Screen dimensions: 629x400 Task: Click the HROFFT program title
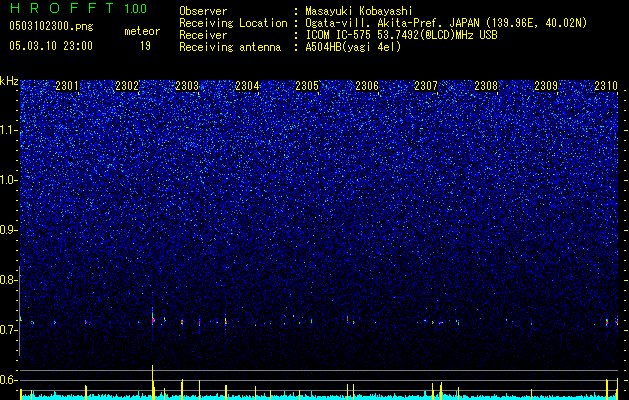[x=63, y=8]
